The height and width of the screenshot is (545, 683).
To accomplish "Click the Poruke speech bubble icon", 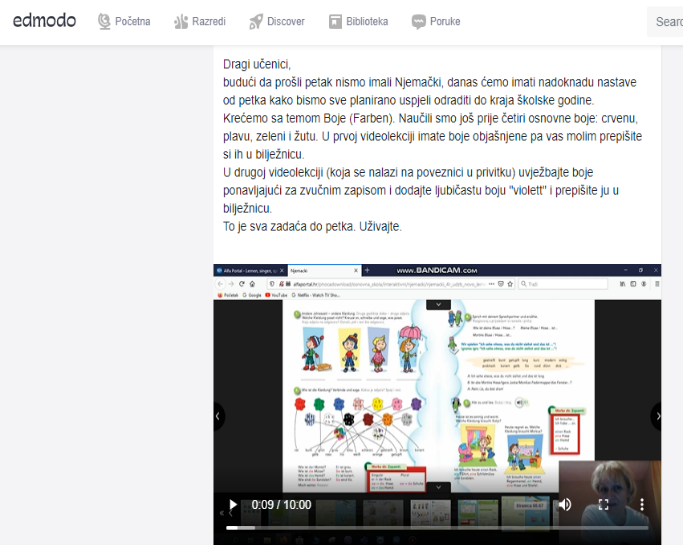I will pyautogui.click(x=419, y=21).
